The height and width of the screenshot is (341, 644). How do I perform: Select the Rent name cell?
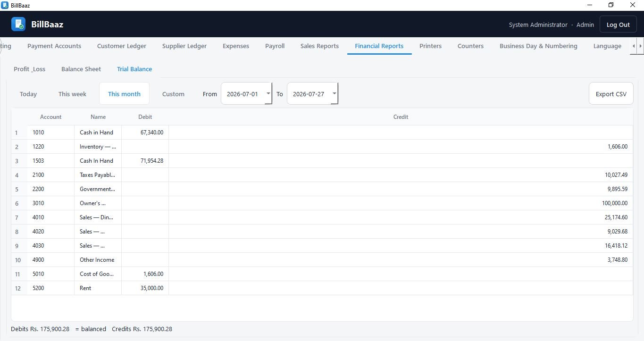[98, 288]
